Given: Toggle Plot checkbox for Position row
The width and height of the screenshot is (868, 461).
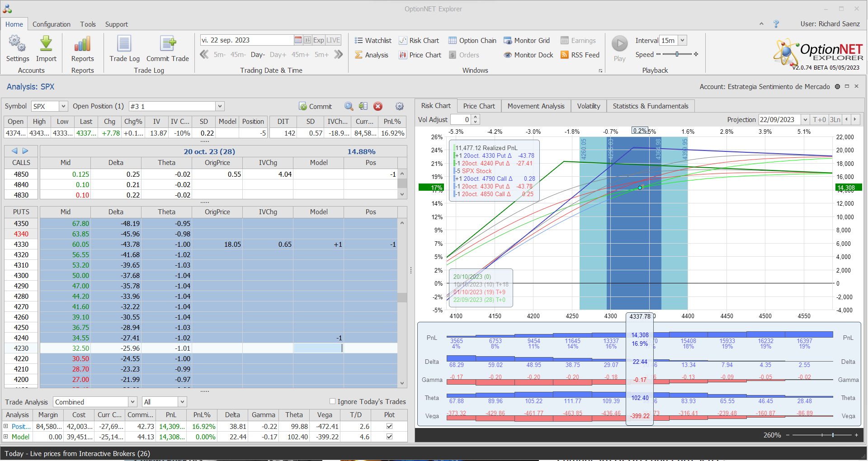Looking at the screenshot, I should [x=389, y=426].
